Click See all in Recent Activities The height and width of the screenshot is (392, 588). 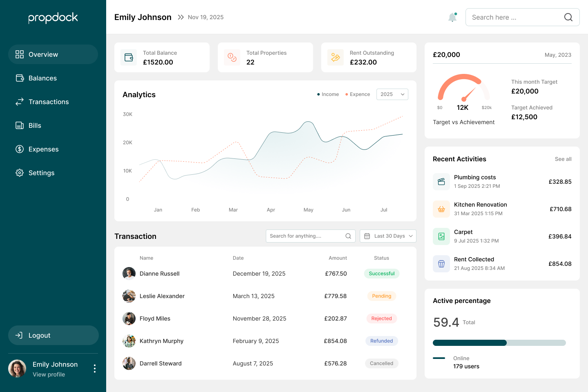coord(563,159)
